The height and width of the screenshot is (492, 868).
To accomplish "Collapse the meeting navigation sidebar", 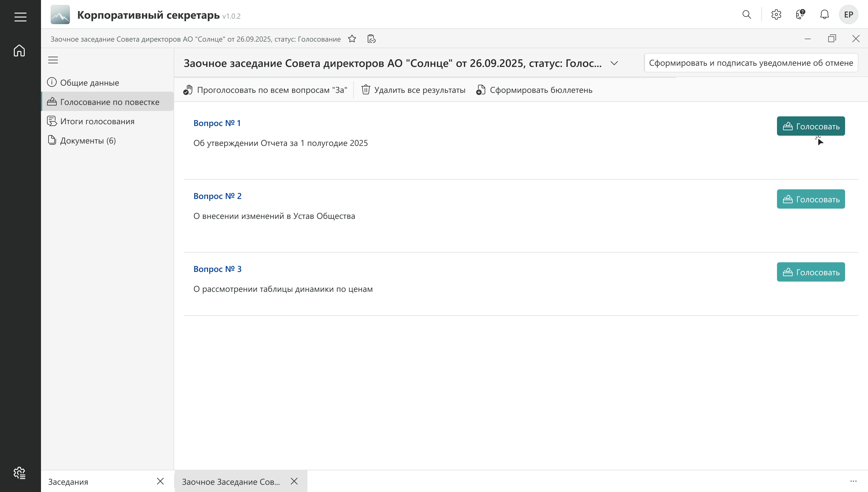I will [x=53, y=60].
